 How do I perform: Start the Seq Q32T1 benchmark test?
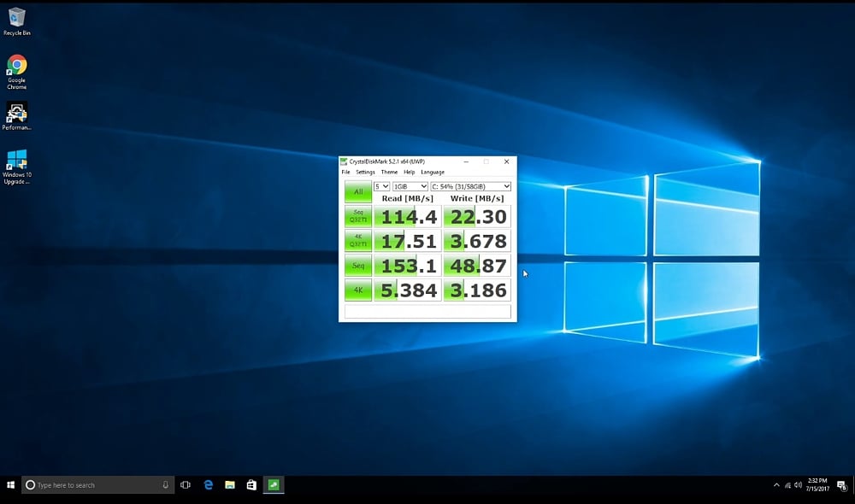[358, 216]
